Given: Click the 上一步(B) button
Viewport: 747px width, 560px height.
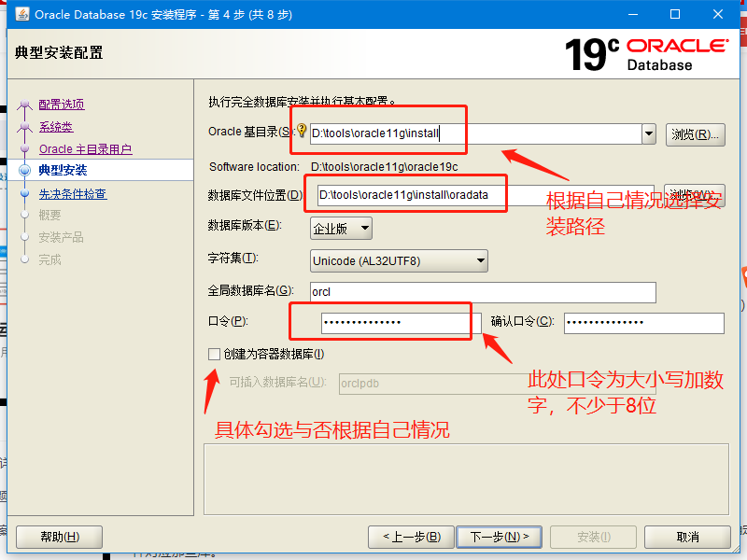Looking at the screenshot, I should tap(412, 538).
